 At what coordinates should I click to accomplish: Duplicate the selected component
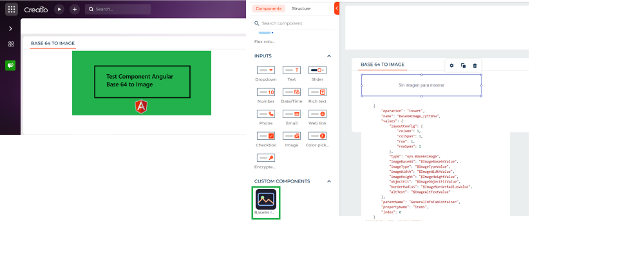tap(463, 65)
